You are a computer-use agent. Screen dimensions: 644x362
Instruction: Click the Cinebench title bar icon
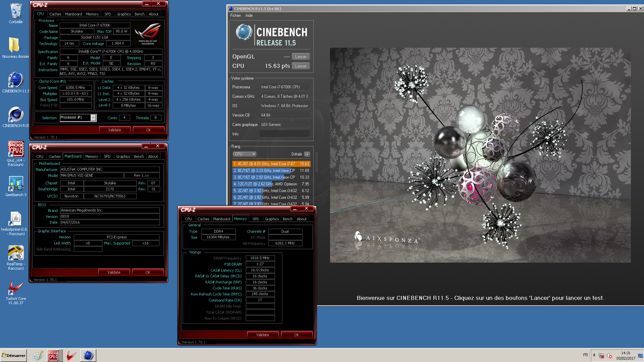tap(231, 9)
